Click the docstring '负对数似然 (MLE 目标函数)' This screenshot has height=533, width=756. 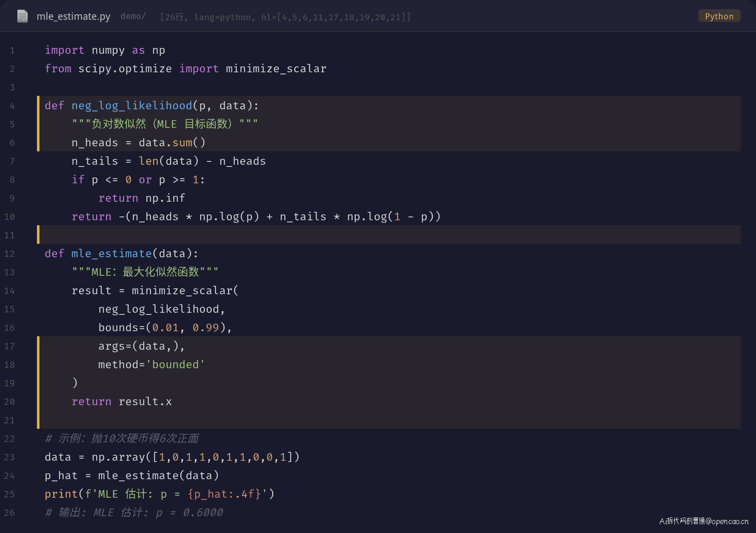[x=165, y=124]
